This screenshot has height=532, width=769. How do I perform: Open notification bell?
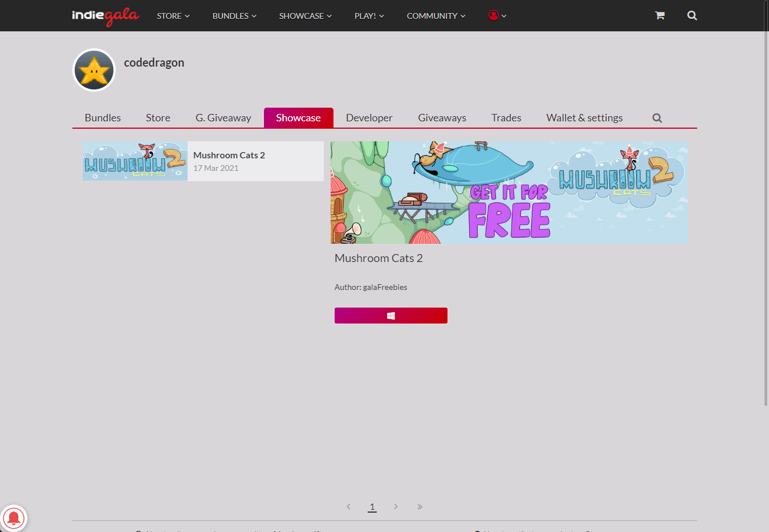[x=14, y=518]
